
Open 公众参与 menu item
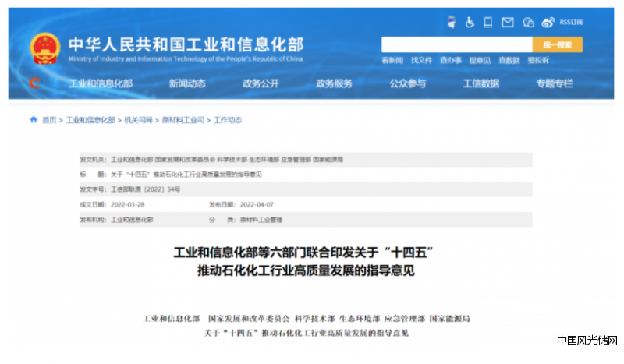[408, 83]
